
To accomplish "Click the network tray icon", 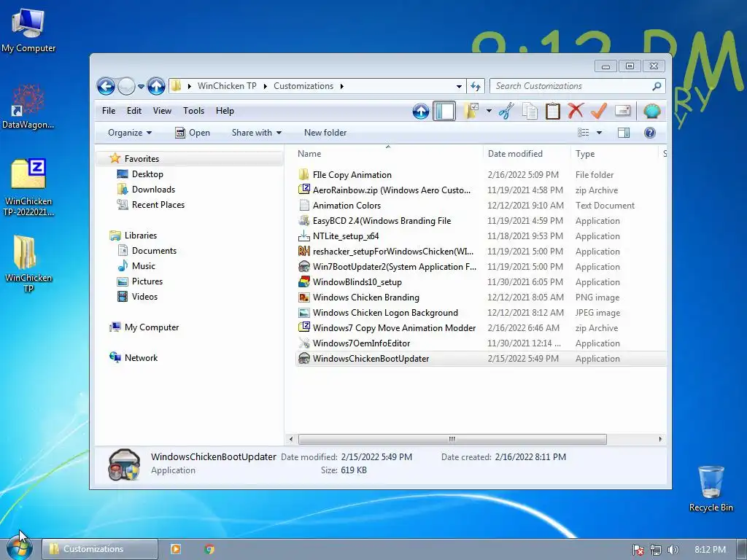I will pyautogui.click(x=656, y=550).
